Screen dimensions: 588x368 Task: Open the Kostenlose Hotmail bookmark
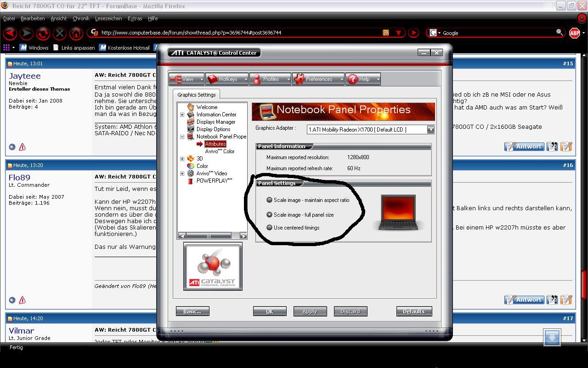click(124, 47)
